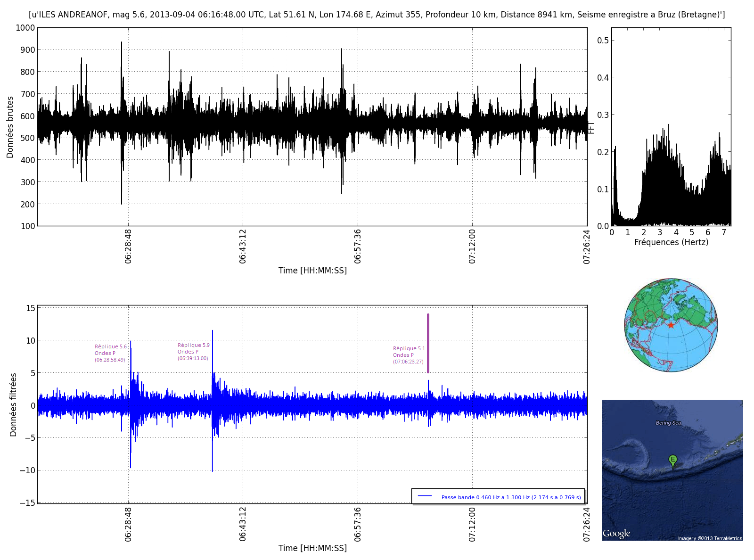754x560 pixels.
Task: Click the Réplique 5.6 Ondes P annotation
Action: coord(110,353)
